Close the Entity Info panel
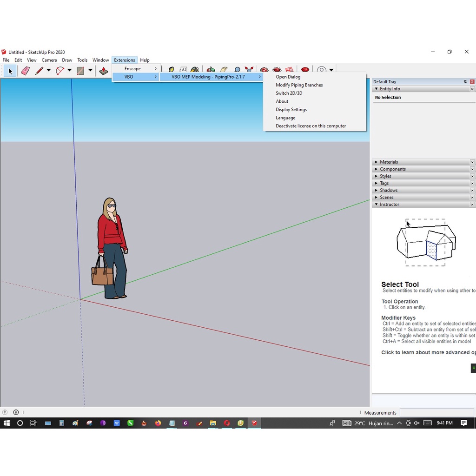This screenshot has height=476, width=476. (472, 88)
